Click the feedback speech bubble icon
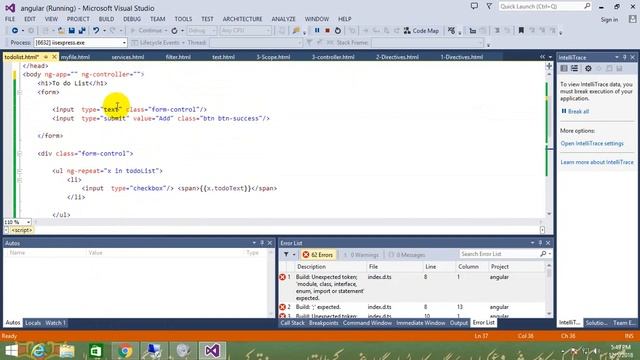The image size is (640, 360). pyautogui.click(x=474, y=6)
